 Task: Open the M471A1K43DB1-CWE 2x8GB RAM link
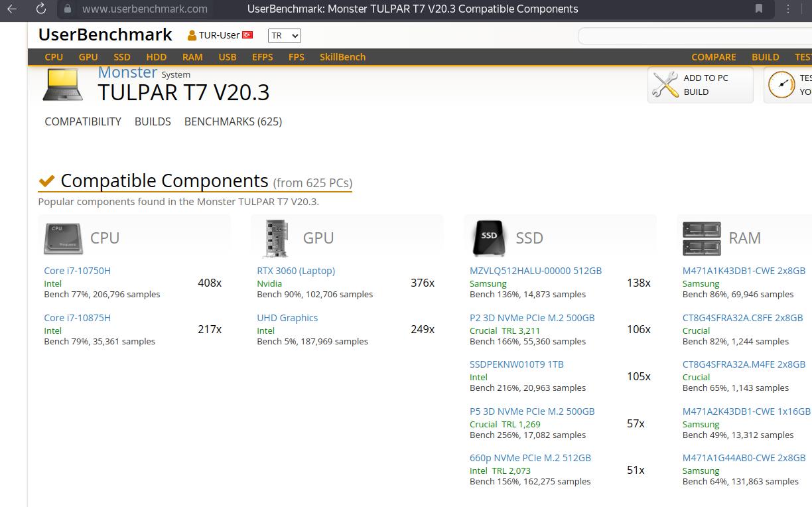click(744, 271)
